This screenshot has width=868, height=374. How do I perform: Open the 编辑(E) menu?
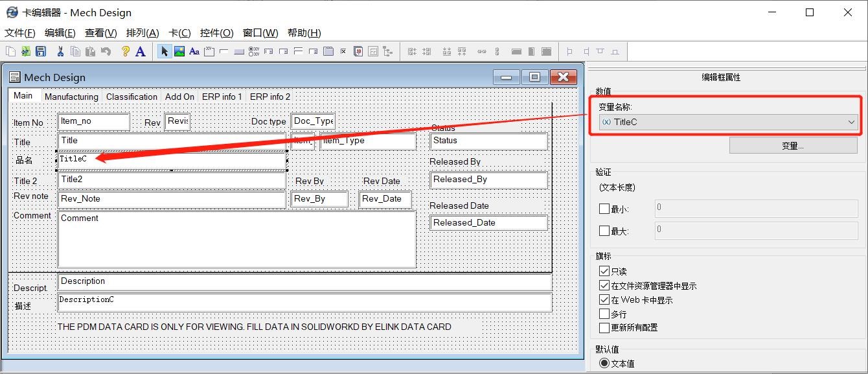[x=60, y=33]
